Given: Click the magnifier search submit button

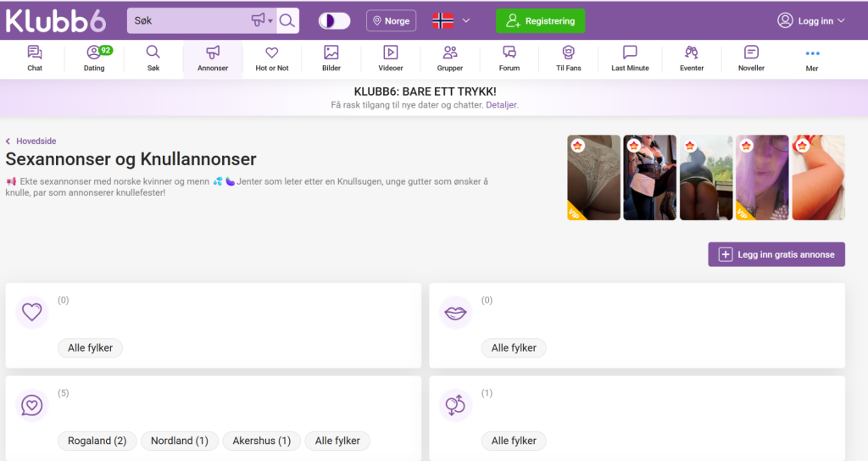Looking at the screenshot, I should (x=287, y=20).
